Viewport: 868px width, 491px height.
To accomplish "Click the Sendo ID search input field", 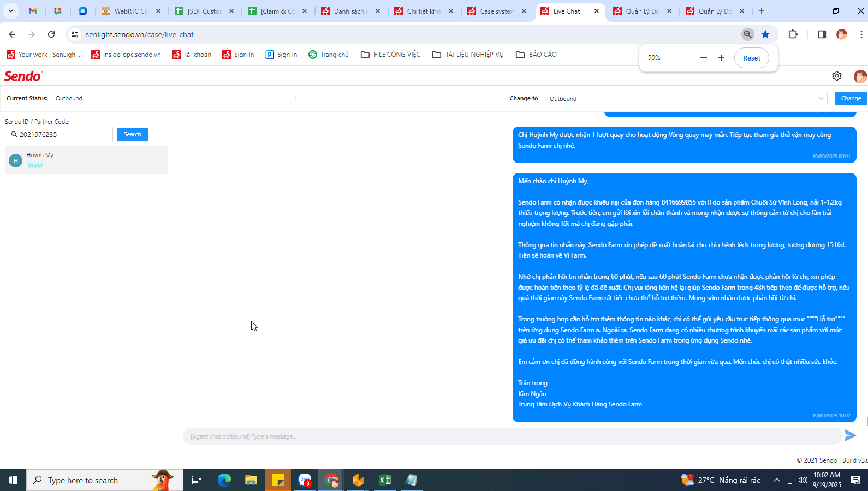I will click(59, 134).
